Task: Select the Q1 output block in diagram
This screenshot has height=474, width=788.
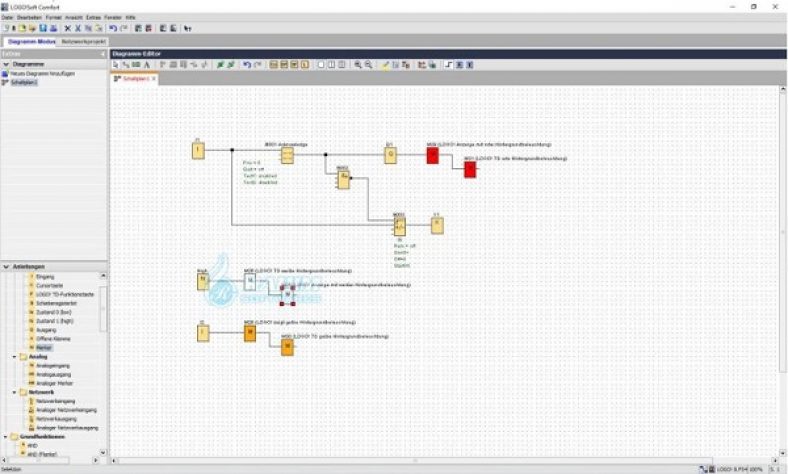Action: click(x=390, y=155)
